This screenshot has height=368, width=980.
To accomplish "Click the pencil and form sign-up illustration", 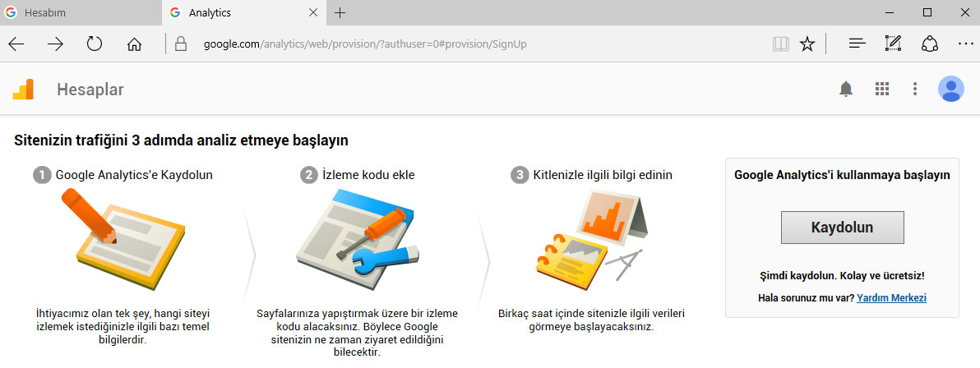I will [x=122, y=239].
